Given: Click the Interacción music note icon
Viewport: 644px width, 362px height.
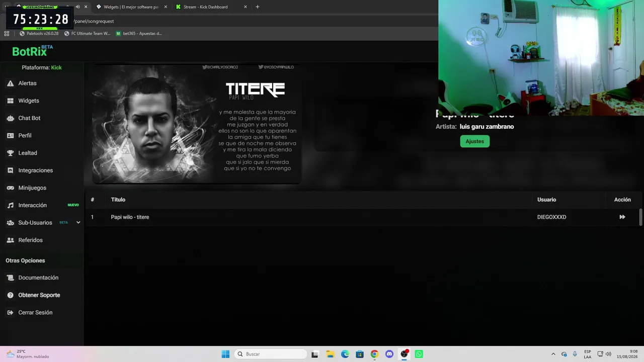Looking at the screenshot, I should [x=10, y=205].
